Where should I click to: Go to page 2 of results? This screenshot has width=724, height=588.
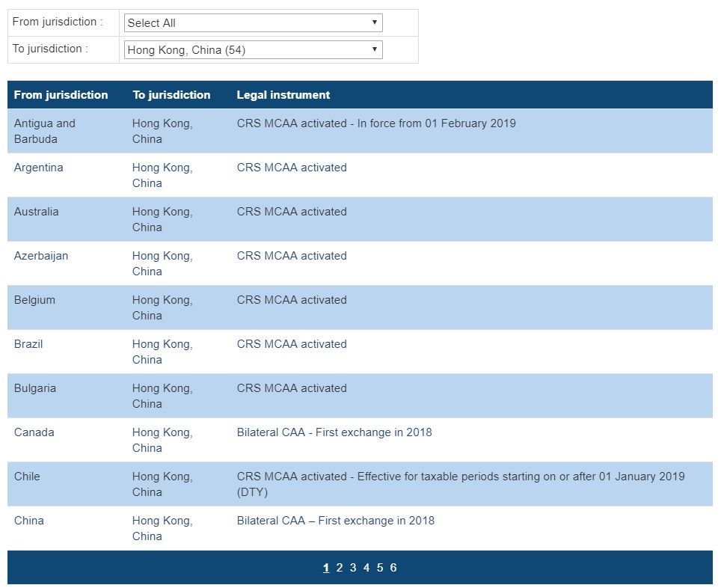[x=340, y=568]
